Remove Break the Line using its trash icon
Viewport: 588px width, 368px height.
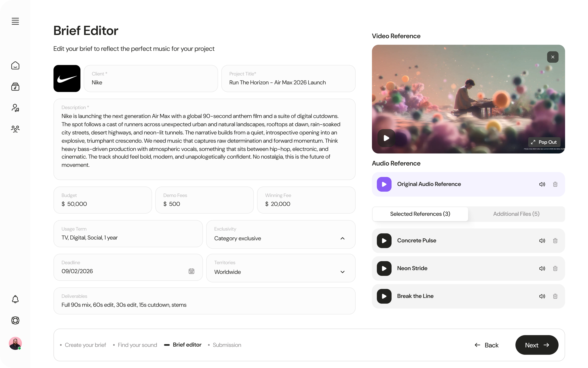coord(555,296)
